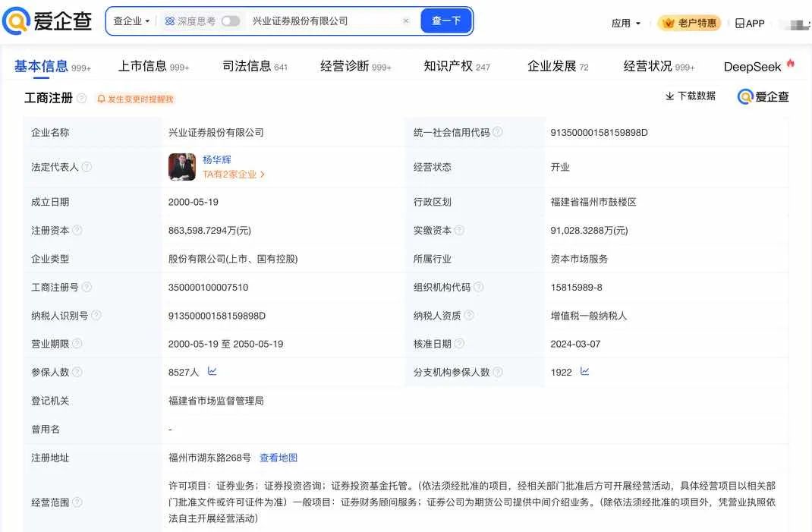Click the approval date 2024-03-07
Image resolution: width=812 pixels, height=532 pixels.
(x=575, y=344)
